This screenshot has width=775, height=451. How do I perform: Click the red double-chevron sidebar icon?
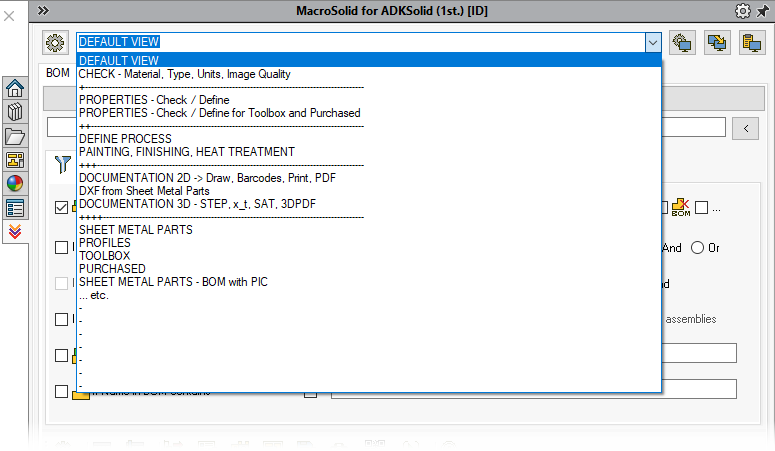pyautogui.click(x=15, y=231)
